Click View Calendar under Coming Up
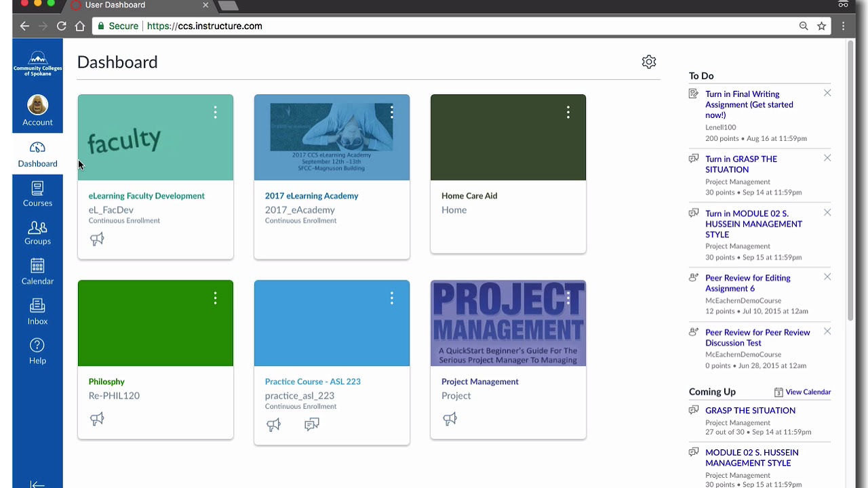Screen dimensions: 868x488 point(808,392)
